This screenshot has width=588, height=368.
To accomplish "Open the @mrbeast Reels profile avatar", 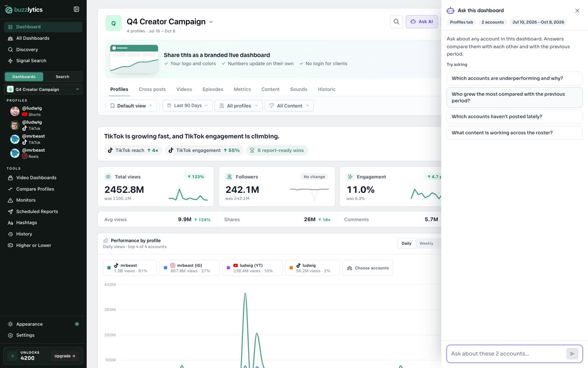I will 15,153.
